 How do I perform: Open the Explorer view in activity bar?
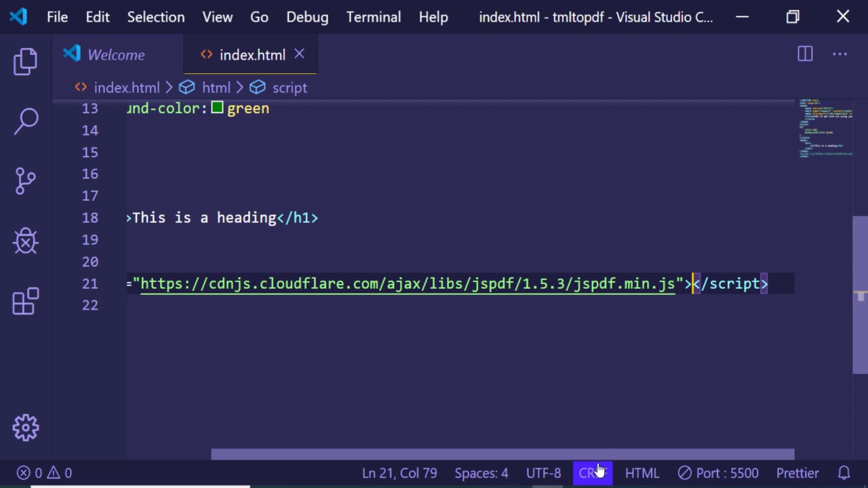[x=26, y=62]
